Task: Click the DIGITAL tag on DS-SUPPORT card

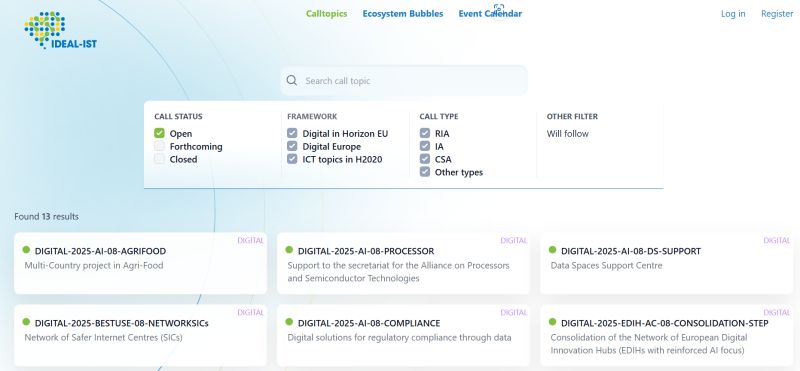Action: [x=777, y=240]
